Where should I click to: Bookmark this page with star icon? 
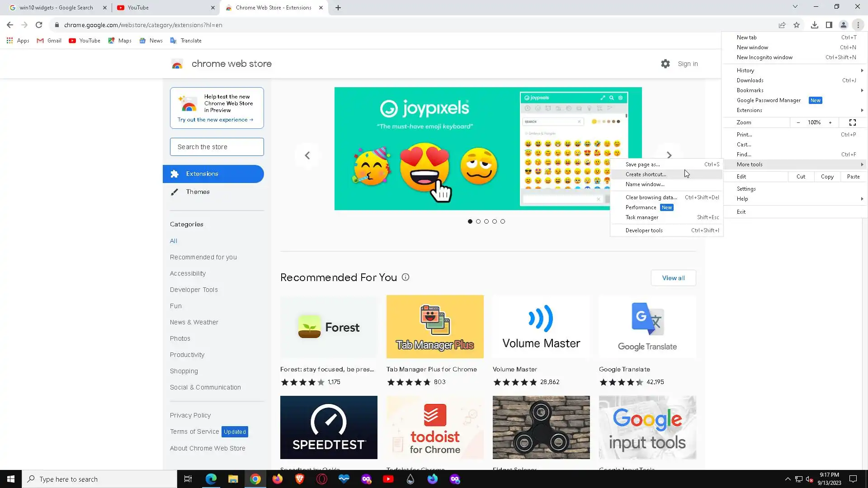click(797, 25)
